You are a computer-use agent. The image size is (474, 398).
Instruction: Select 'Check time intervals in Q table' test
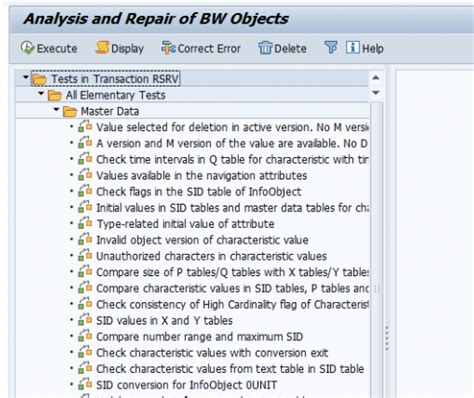(x=232, y=159)
